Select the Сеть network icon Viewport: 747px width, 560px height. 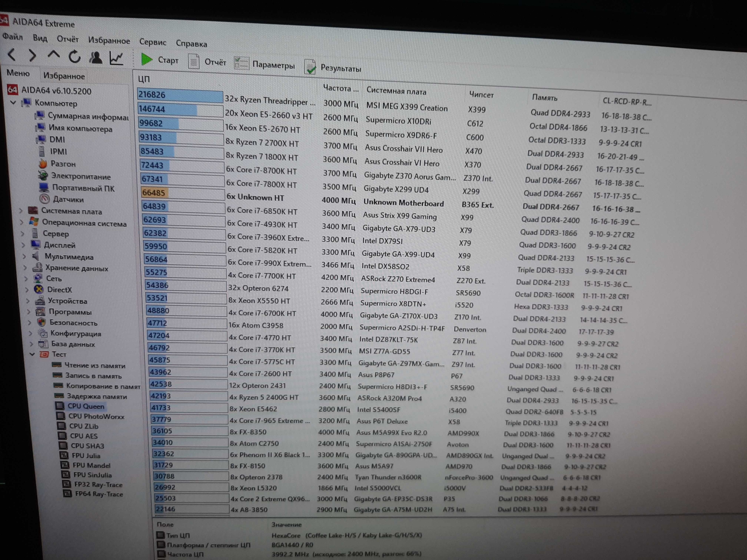pyautogui.click(x=38, y=279)
